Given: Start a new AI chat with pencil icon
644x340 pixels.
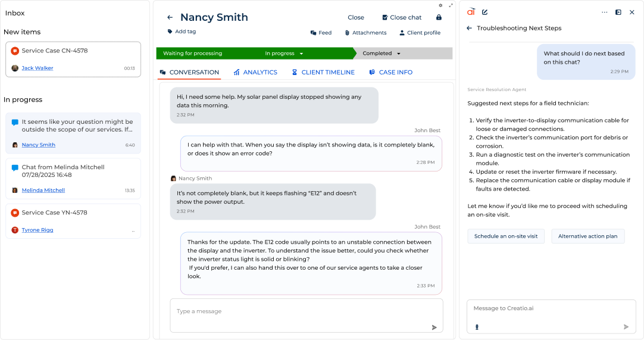Looking at the screenshot, I should point(485,12).
